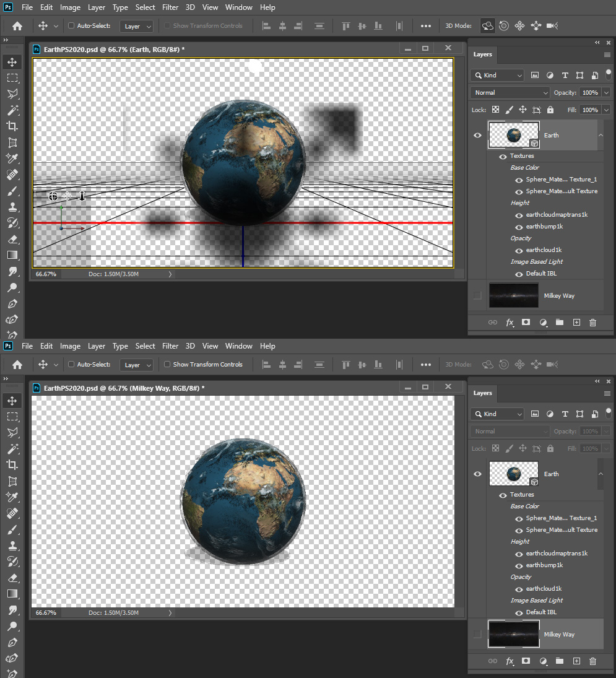Open the Add layer mask control

tap(526, 323)
